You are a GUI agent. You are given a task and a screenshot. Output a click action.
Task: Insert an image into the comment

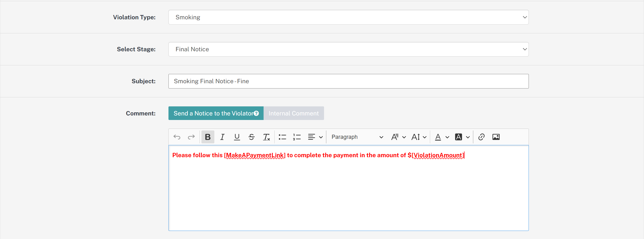(x=496, y=137)
